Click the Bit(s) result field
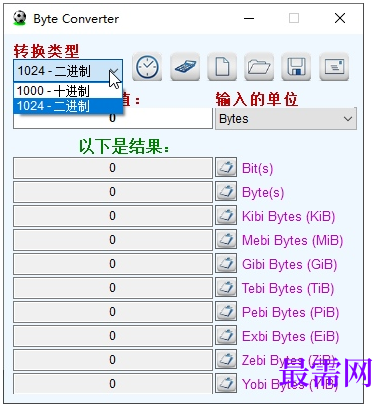The width and height of the screenshot is (391, 404). tap(113, 168)
